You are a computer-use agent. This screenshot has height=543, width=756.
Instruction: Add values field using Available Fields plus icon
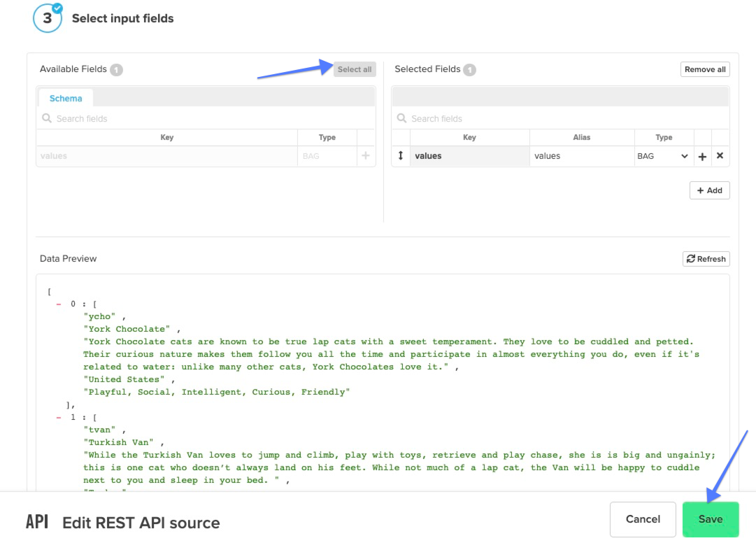click(x=365, y=156)
